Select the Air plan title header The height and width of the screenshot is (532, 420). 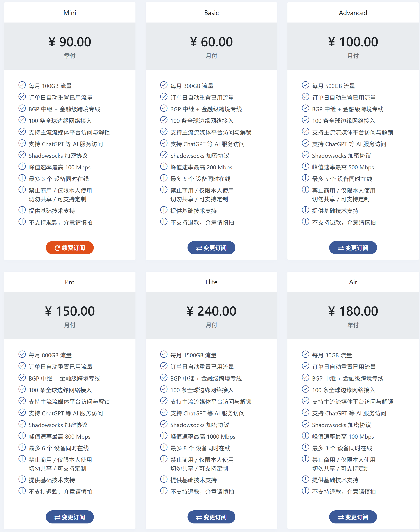353,282
